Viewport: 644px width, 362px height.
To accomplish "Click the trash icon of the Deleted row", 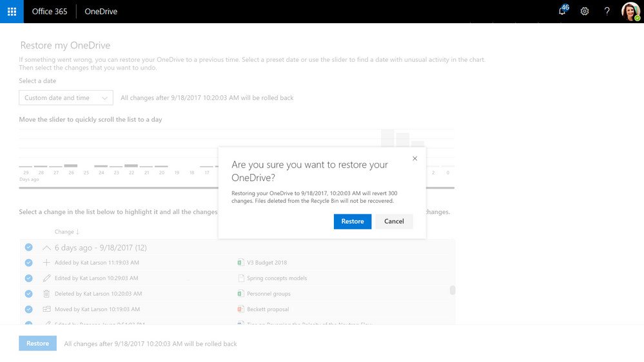I will (x=46, y=294).
